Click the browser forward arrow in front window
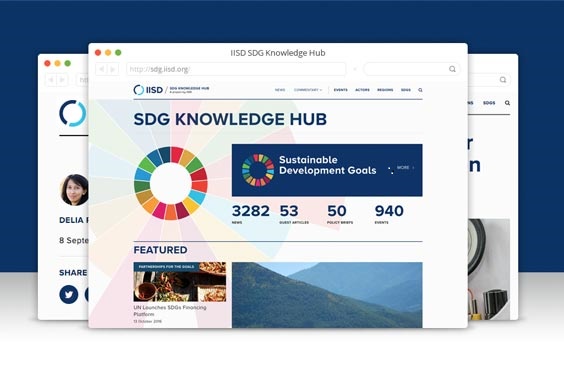This screenshot has width=564, height=380. [113, 69]
